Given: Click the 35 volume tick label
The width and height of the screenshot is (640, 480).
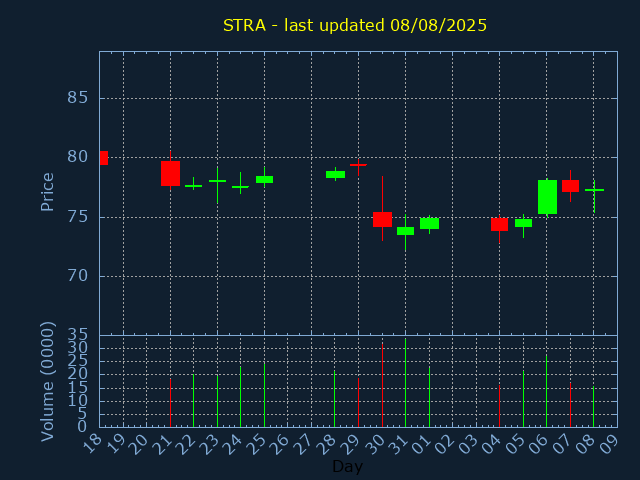Looking at the screenshot, I should click(x=78, y=335).
